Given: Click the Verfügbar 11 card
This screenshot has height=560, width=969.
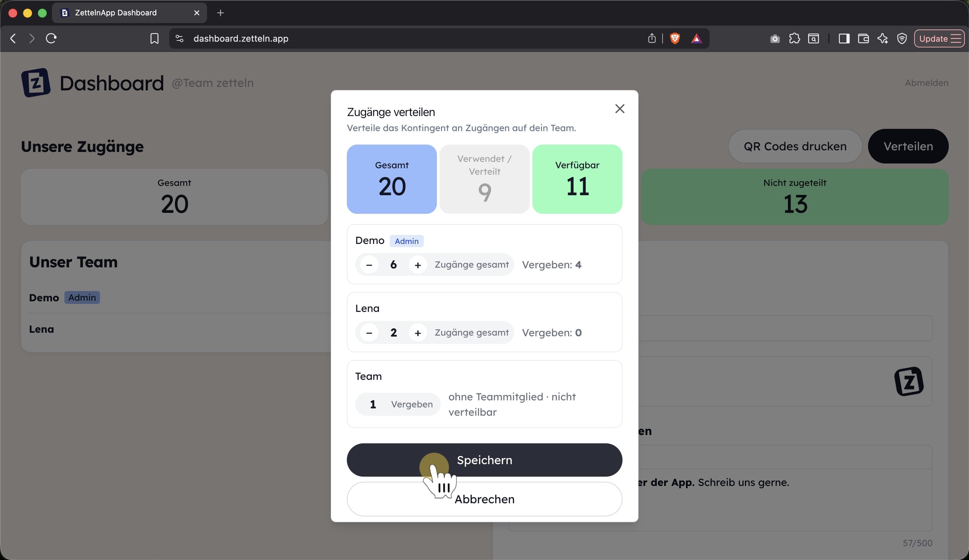Looking at the screenshot, I should pyautogui.click(x=577, y=179).
